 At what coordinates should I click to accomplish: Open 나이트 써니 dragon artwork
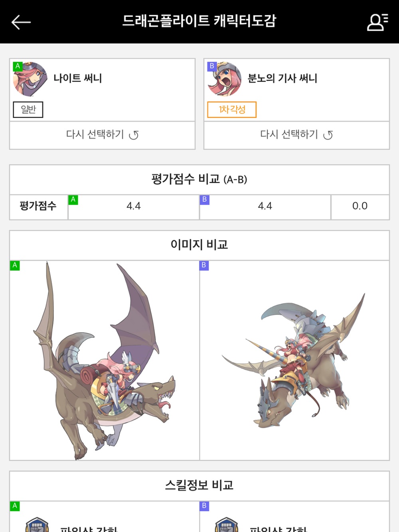(x=105, y=361)
